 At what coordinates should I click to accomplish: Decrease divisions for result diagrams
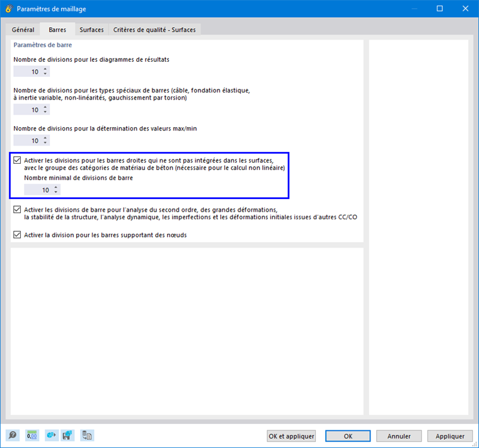point(45,74)
